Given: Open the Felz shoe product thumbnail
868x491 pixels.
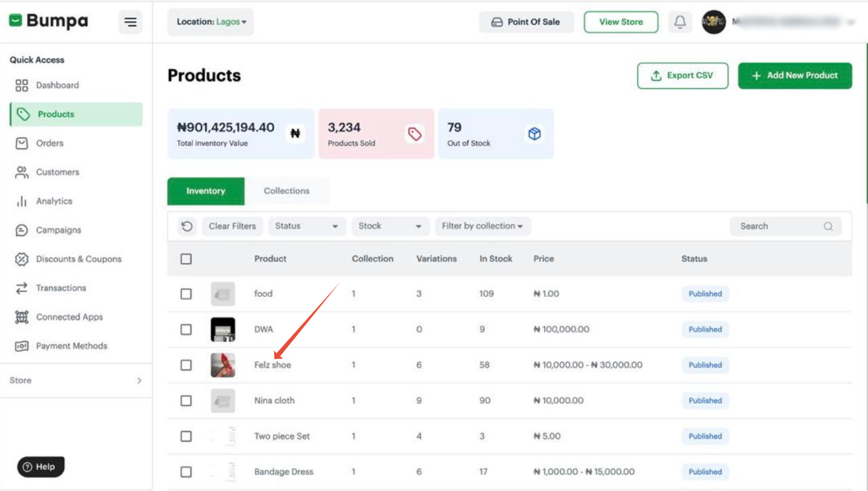Looking at the screenshot, I should tap(223, 365).
